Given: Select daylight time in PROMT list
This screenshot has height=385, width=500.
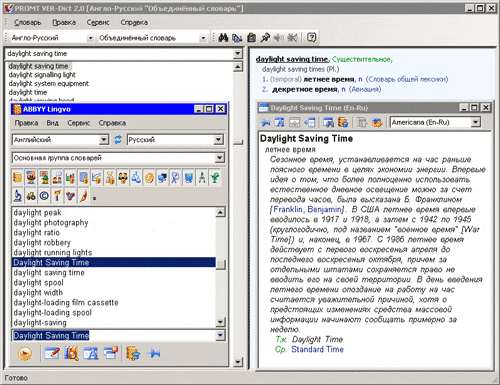Looking at the screenshot, I should [28, 92].
